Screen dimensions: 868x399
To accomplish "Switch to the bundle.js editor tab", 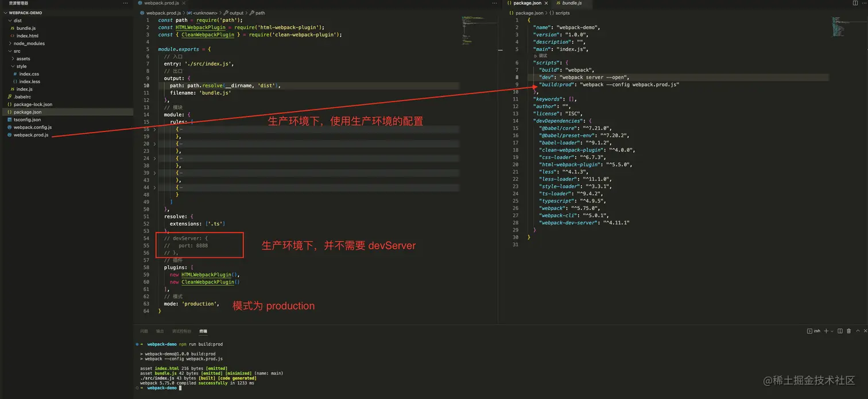I will (572, 3).
